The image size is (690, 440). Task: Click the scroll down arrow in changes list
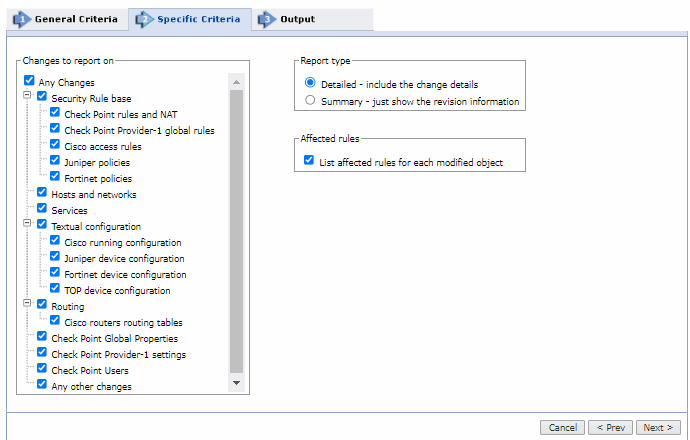coord(236,383)
